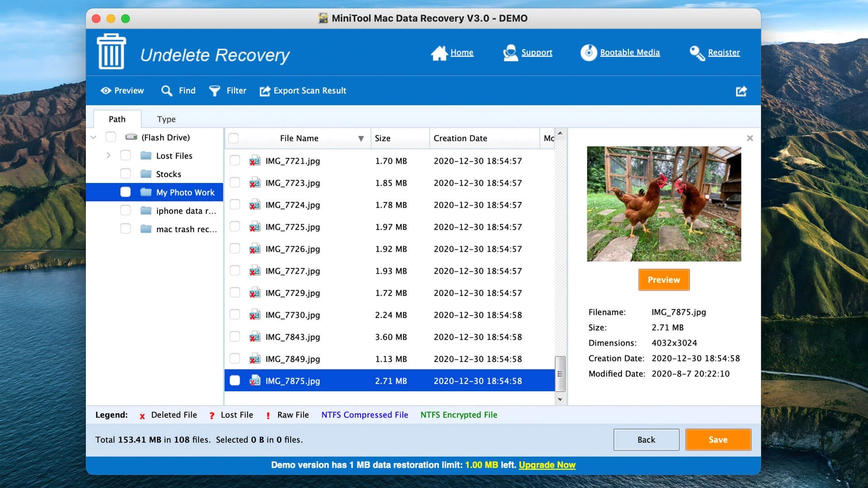868x488 pixels.
Task: Click the chicken photo preview thumbnail
Action: point(664,204)
